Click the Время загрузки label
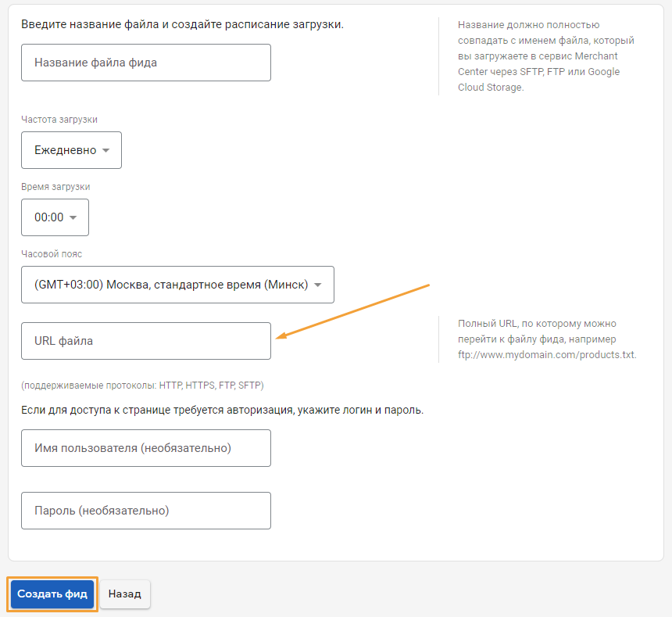 point(55,187)
